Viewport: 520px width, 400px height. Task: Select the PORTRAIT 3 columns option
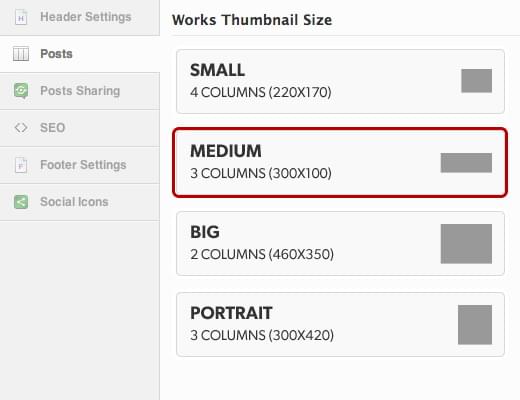coord(340,324)
